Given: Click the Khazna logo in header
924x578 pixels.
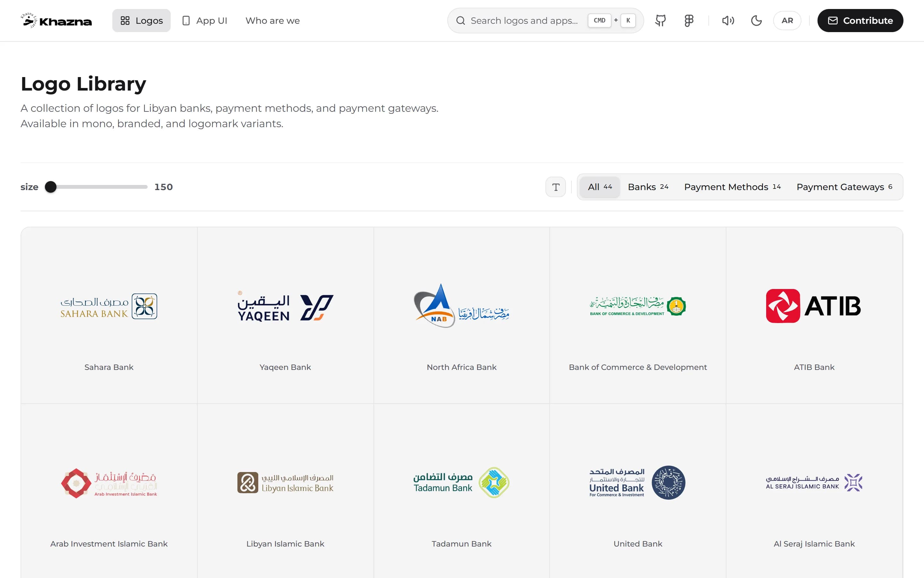Looking at the screenshot, I should click(56, 21).
